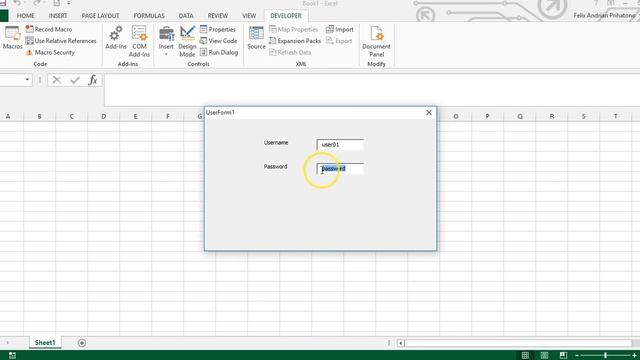The width and height of the screenshot is (640, 360).
Task: Switch to the HOME tab
Action: (x=25, y=16)
